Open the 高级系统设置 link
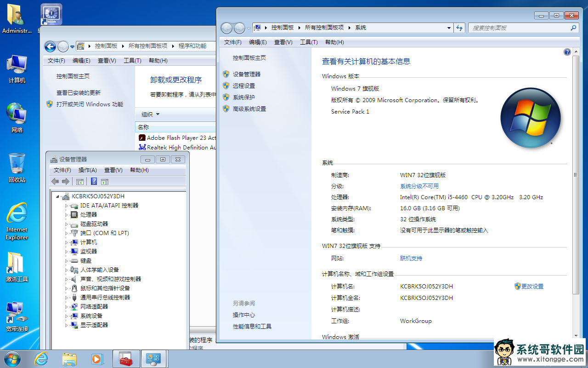The image size is (588, 368). 249,109
